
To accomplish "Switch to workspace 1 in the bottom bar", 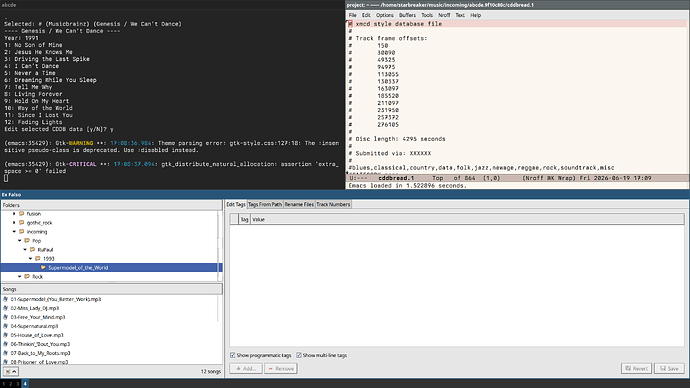I will pos(4,384).
